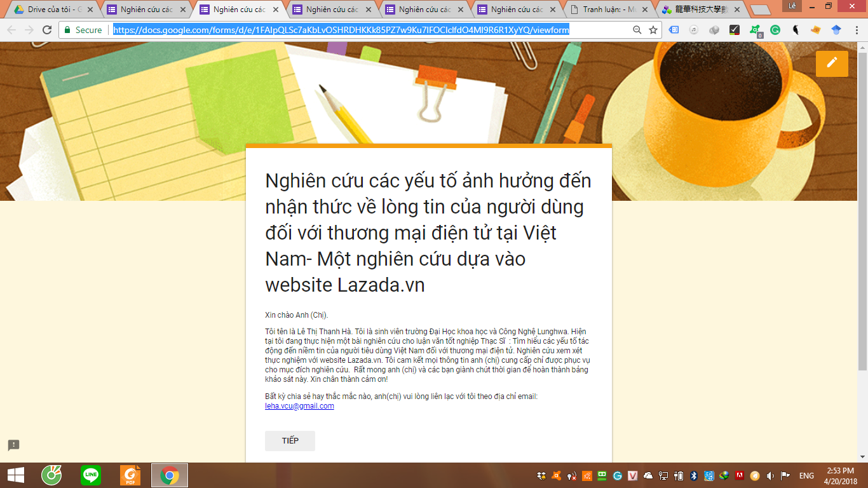The width and height of the screenshot is (868, 488).
Task: Open the Lê profile button
Action: pos(792,6)
